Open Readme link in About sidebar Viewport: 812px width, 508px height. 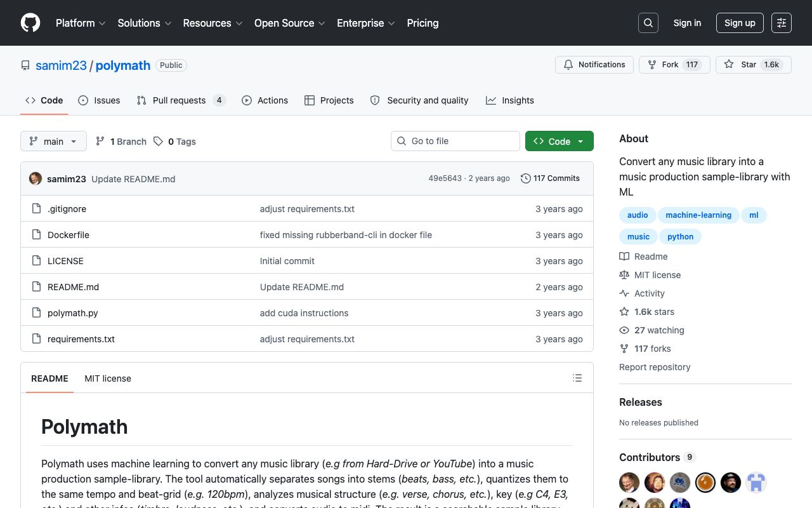click(643, 257)
